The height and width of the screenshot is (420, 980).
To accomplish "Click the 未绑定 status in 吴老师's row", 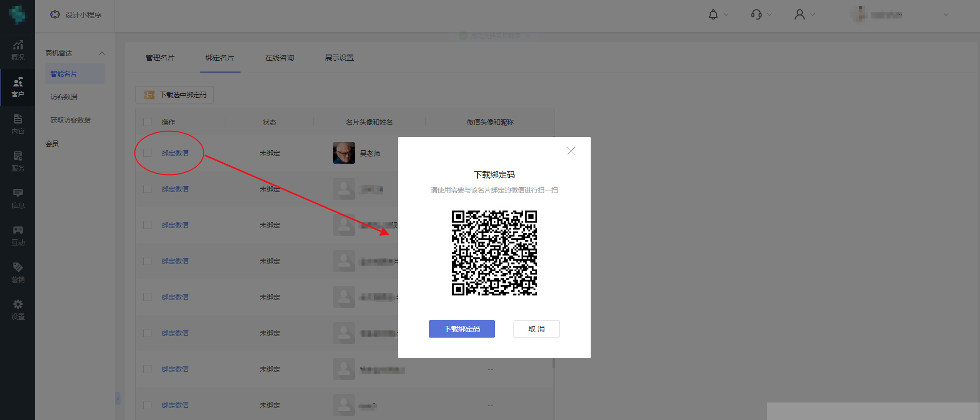I will [x=270, y=153].
